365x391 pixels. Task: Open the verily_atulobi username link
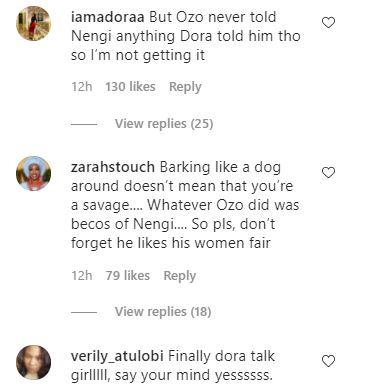(x=117, y=356)
